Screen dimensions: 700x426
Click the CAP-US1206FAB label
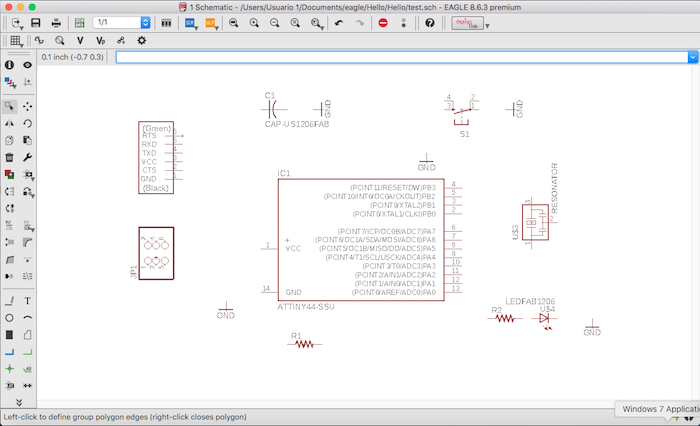click(x=296, y=124)
